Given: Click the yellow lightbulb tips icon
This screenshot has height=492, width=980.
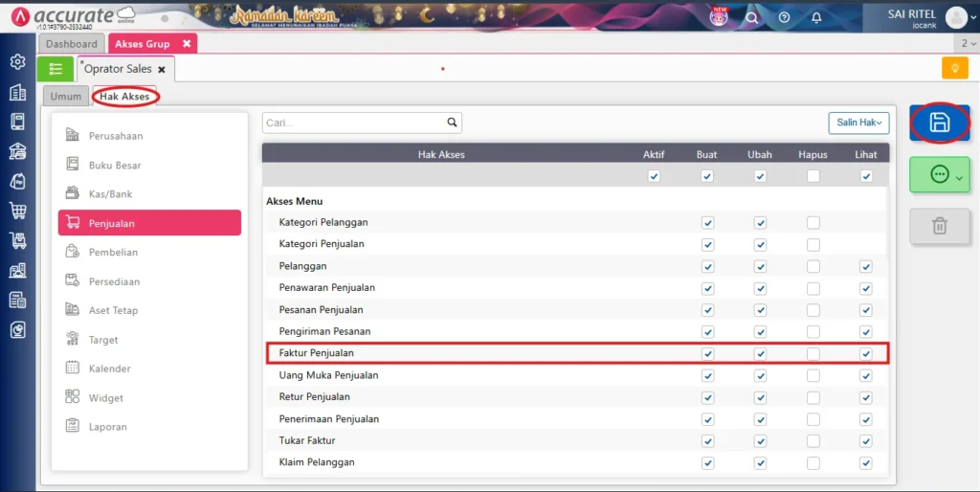Looking at the screenshot, I should (x=954, y=68).
